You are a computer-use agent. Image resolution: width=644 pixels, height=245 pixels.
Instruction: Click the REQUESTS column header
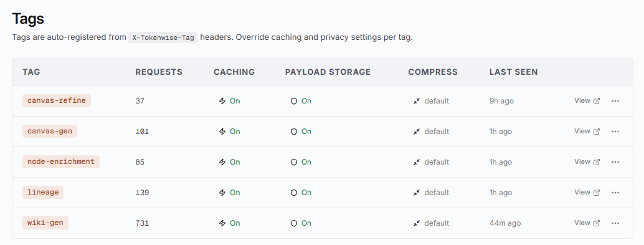point(159,72)
